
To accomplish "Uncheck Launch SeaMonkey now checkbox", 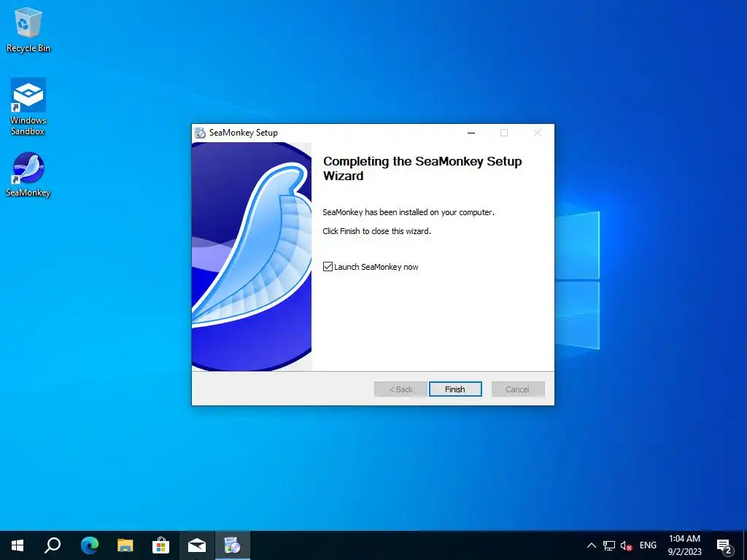I will pyautogui.click(x=328, y=267).
